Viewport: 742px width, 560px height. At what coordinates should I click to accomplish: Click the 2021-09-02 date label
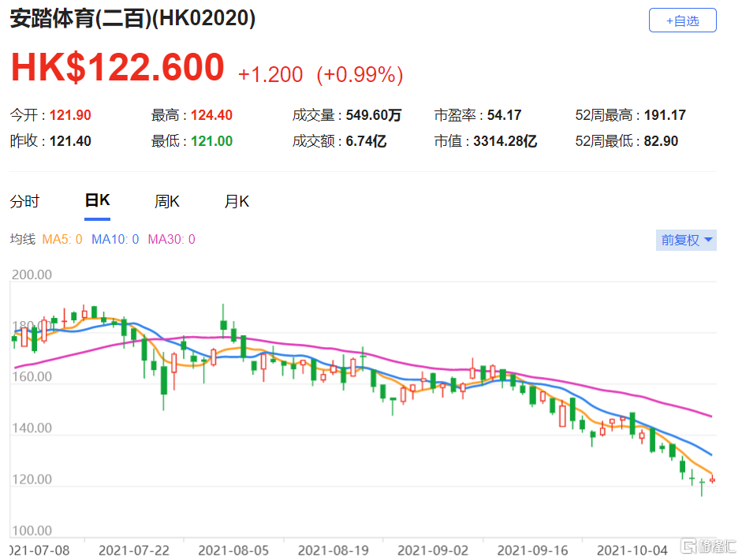click(433, 551)
